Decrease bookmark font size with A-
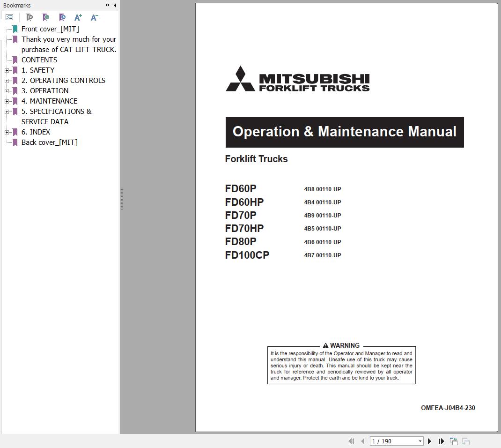501x448 pixels. 94,17
